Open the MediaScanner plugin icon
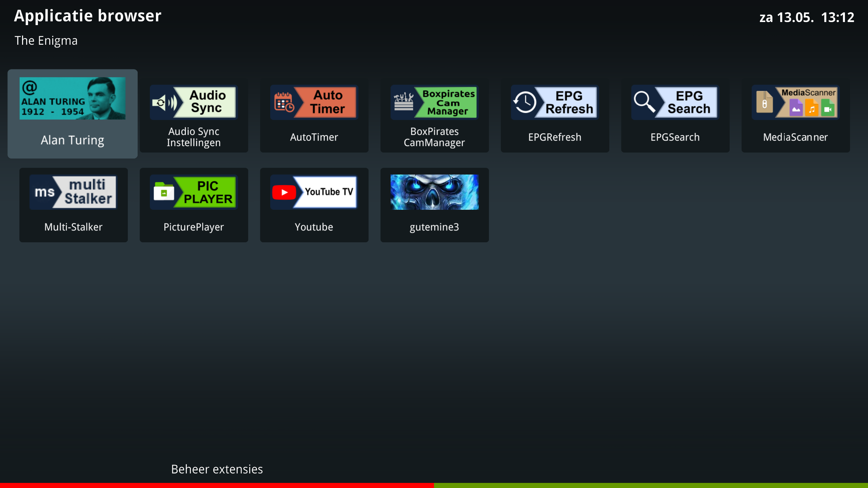 click(795, 102)
